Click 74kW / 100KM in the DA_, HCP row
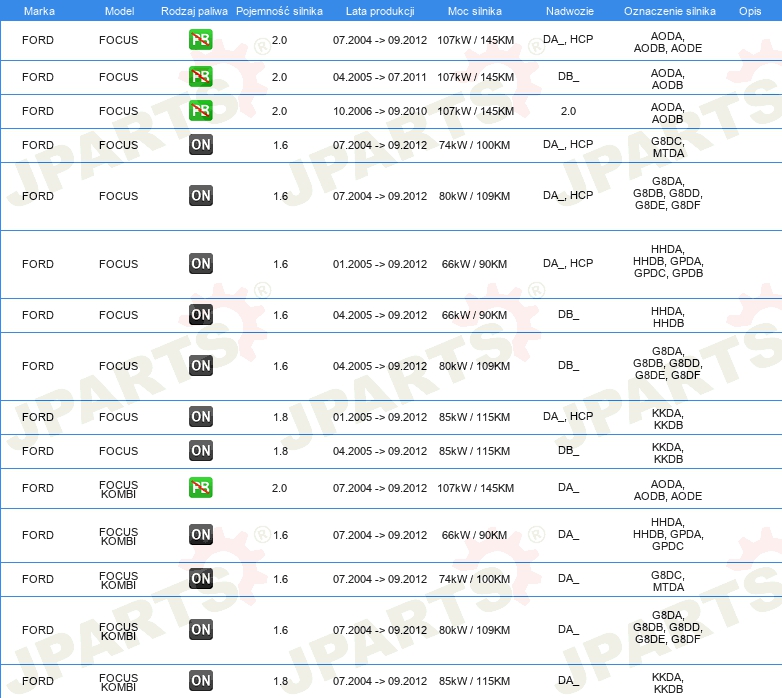 pyautogui.click(x=474, y=145)
